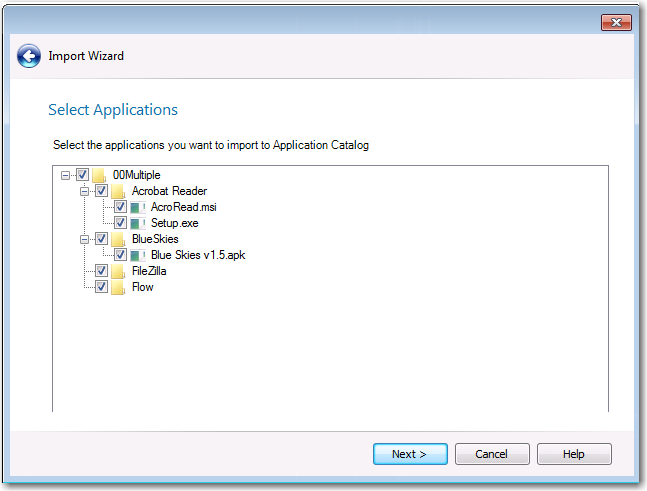Deselect the Flow checkbox

coord(101,288)
